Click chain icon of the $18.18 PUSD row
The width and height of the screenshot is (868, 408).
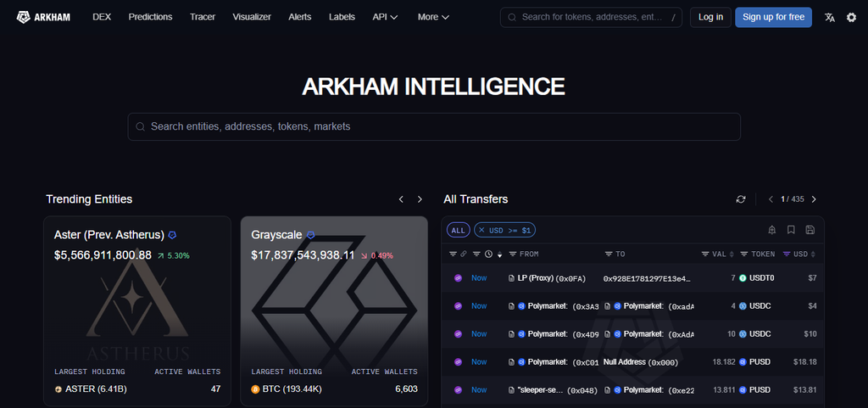458,362
